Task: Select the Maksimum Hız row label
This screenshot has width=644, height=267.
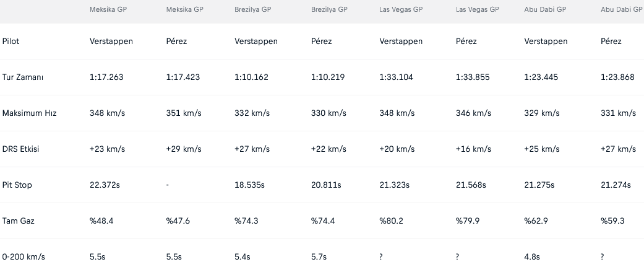Action: pyautogui.click(x=30, y=113)
